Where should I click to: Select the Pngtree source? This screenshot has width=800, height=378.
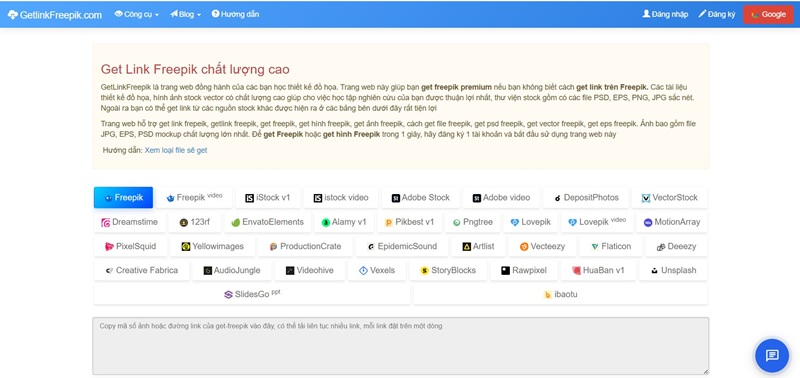[x=472, y=222]
